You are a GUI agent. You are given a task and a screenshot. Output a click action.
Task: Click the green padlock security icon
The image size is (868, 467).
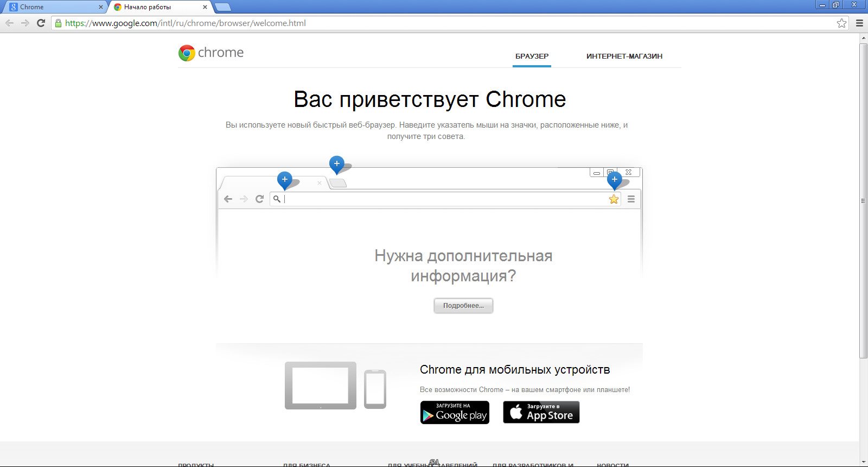(x=59, y=23)
